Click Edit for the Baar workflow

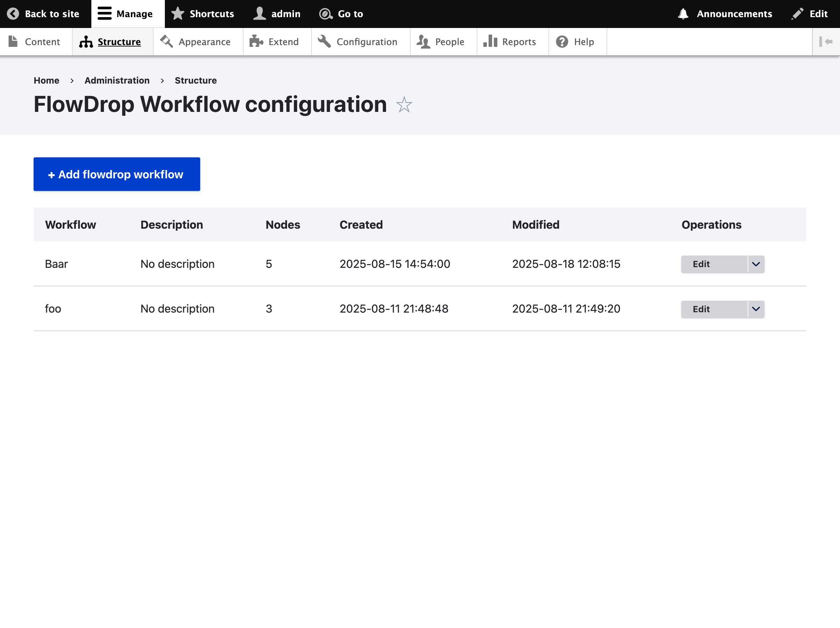701,264
